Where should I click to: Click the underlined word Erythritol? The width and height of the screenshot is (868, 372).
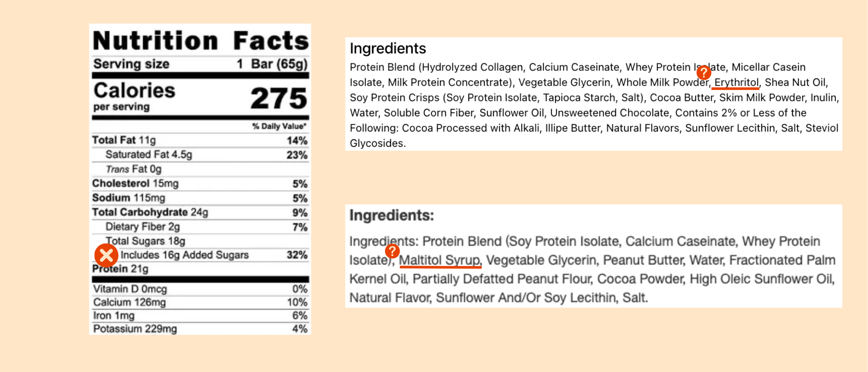736,82
